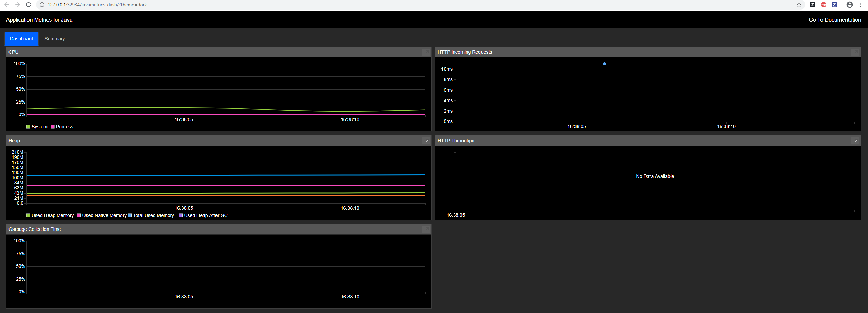Select the Dashboard tab
Image resolution: width=868 pixels, height=313 pixels.
(21, 38)
